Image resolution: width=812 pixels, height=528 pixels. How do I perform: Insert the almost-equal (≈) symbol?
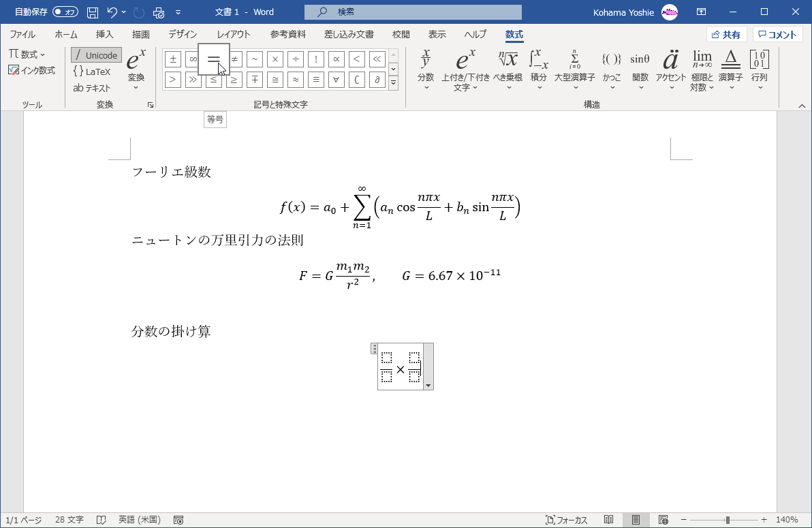point(295,80)
